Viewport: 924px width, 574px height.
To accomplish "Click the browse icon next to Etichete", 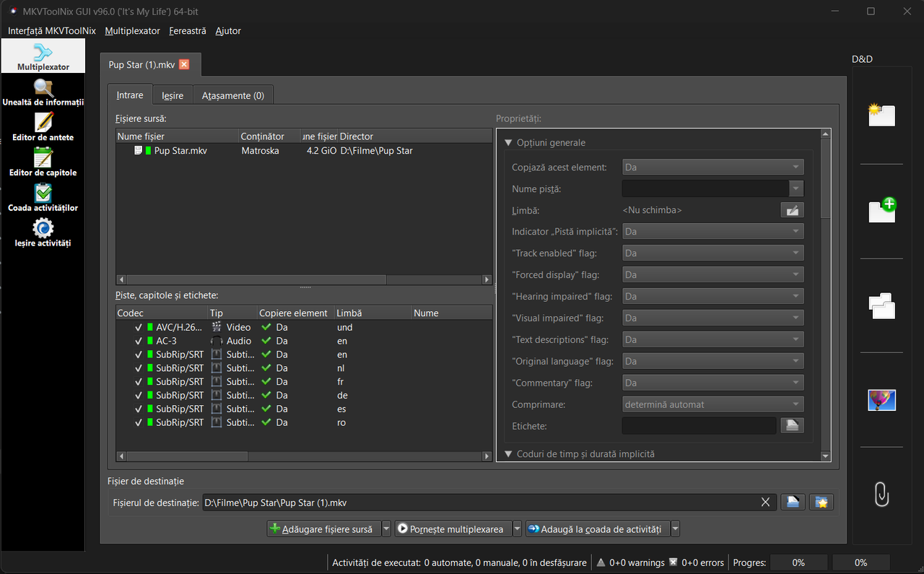I will pyautogui.click(x=792, y=425).
